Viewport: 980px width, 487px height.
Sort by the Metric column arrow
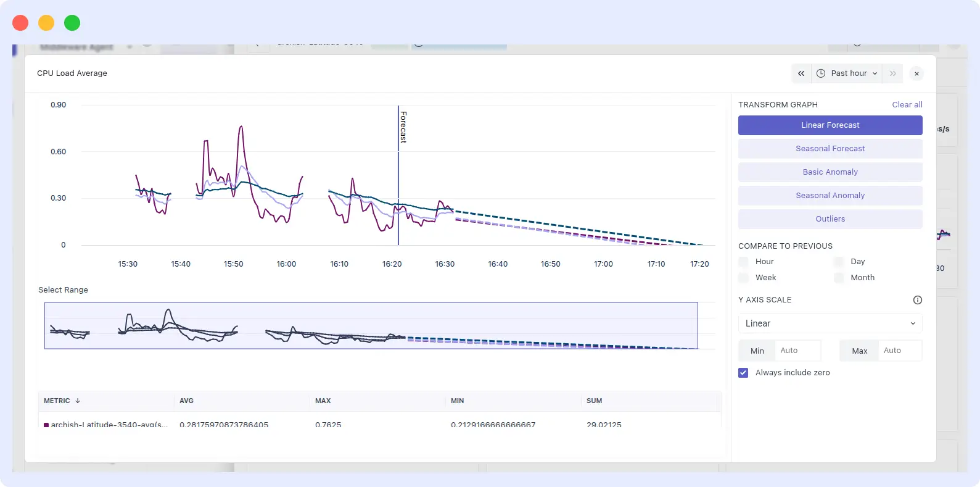[78, 401]
